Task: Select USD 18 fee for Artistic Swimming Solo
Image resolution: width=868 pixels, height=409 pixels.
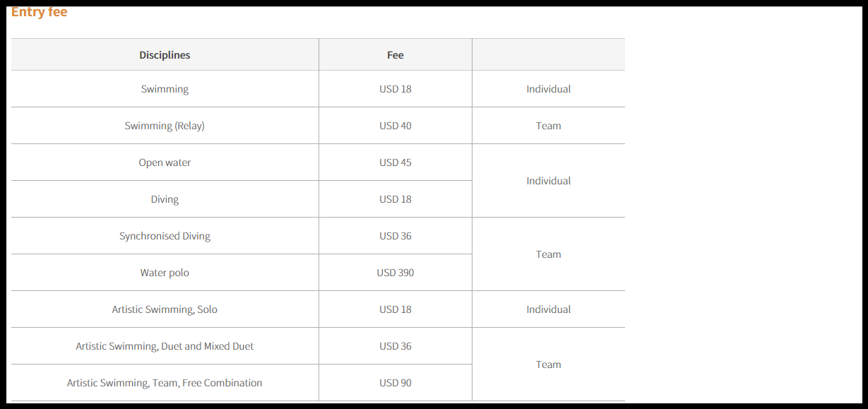Action: coord(396,309)
